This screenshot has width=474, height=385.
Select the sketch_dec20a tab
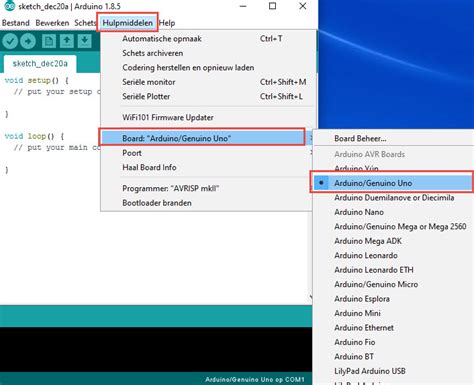pos(40,64)
